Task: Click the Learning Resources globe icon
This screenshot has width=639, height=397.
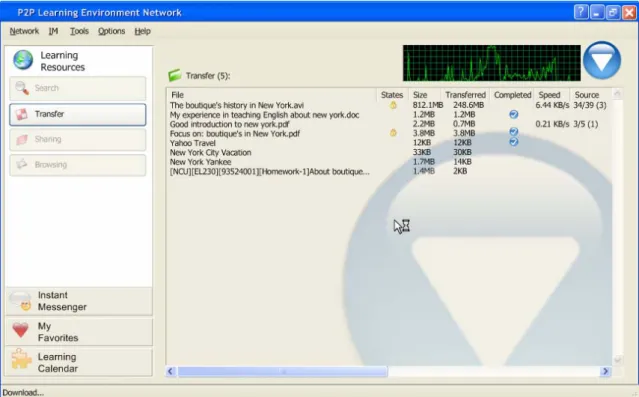Action: (x=23, y=60)
